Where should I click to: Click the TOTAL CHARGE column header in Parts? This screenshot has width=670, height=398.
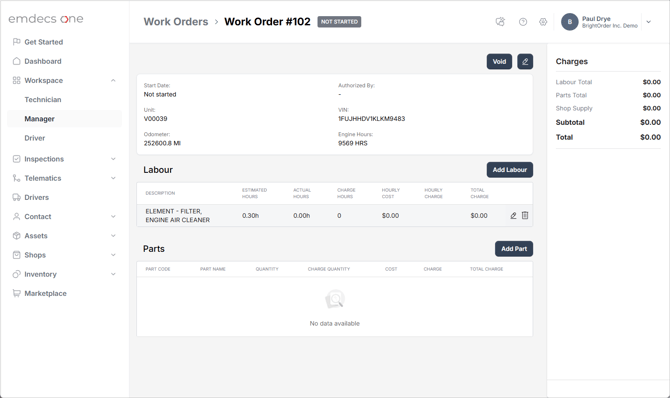pyautogui.click(x=486, y=269)
